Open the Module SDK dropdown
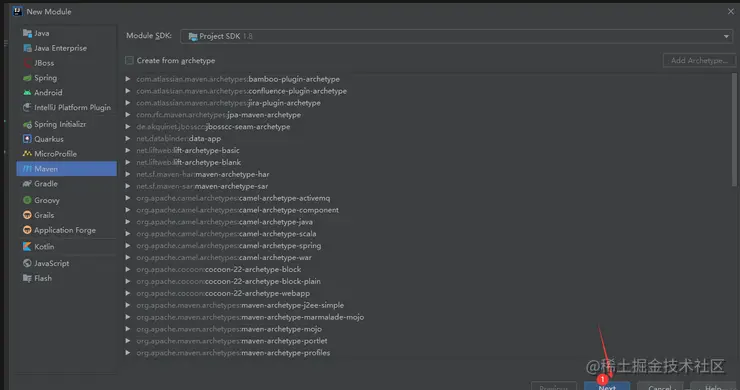This screenshot has width=740, height=390. pos(456,36)
